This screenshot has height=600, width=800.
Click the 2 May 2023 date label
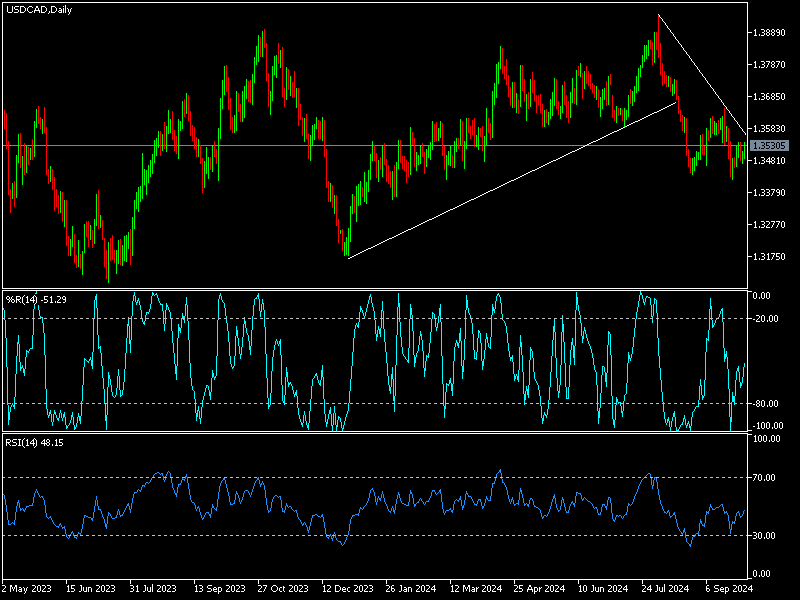[28, 589]
